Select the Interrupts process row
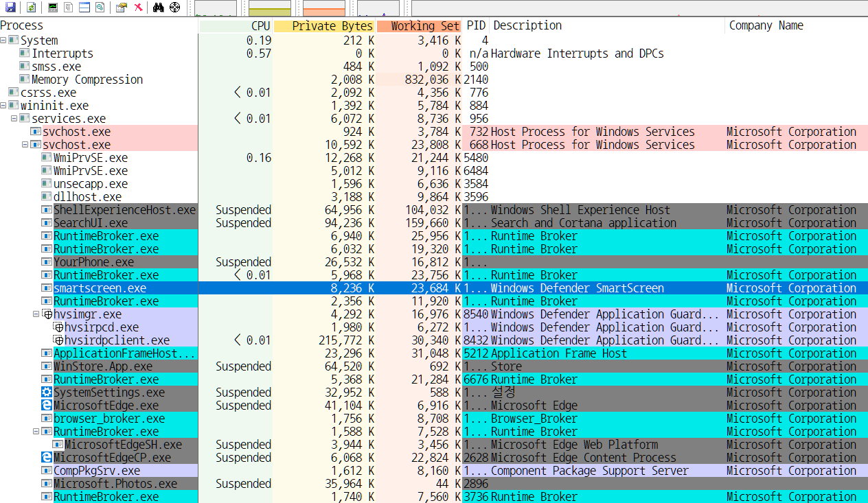Viewport: 868px width, 503px height. coord(434,54)
